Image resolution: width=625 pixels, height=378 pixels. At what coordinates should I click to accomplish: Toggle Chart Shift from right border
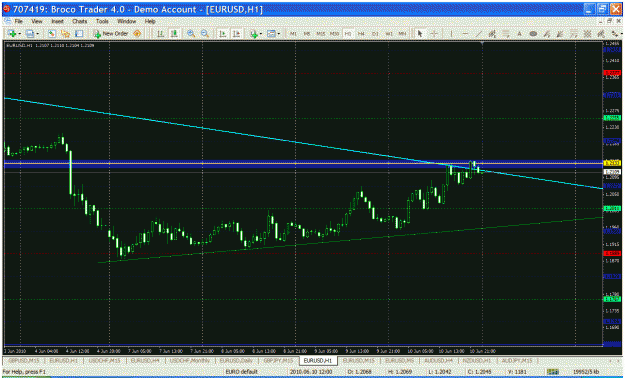(236, 34)
